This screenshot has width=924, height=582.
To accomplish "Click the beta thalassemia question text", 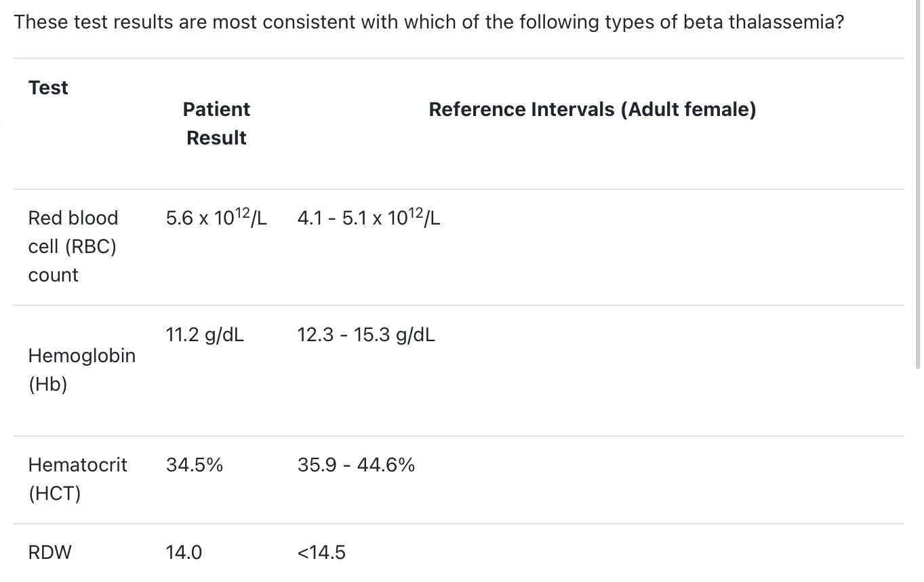I will tap(428, 22).
